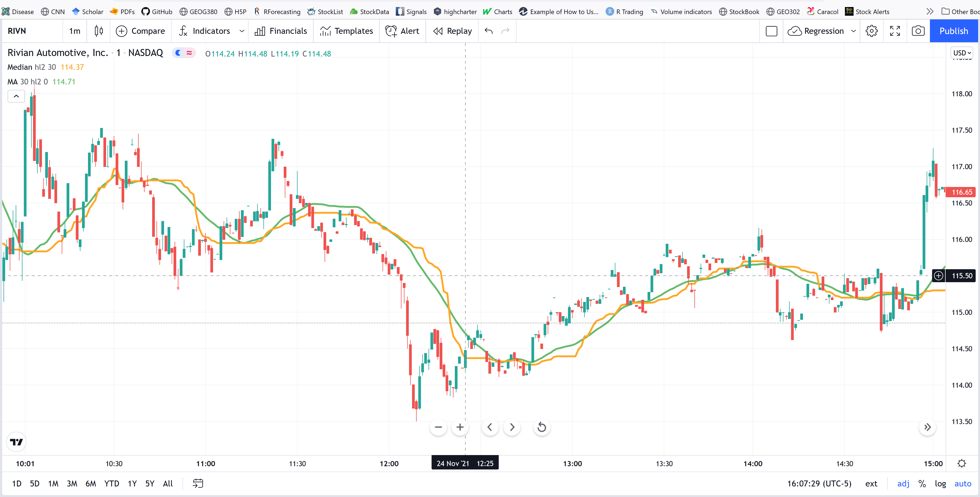The height and width of the screenshot is (497, 980).
Task: Select the All date range
Action: tap(168, 483)
